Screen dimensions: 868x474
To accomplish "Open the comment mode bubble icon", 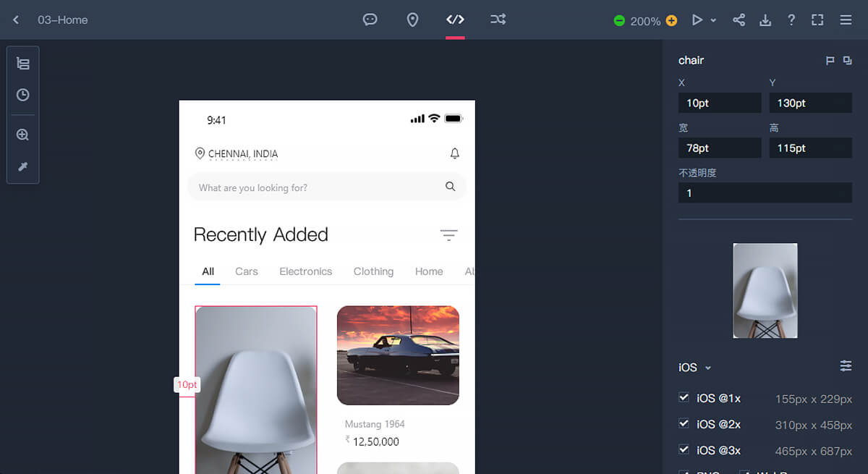I will [370, 20].
